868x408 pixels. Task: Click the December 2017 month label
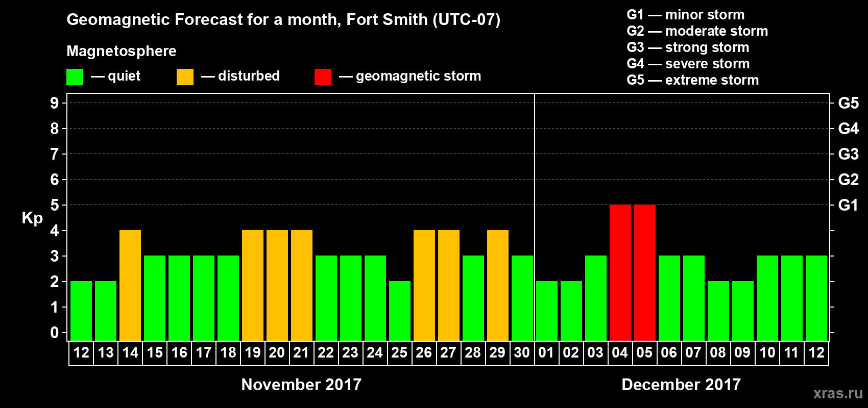click(681, 385)
